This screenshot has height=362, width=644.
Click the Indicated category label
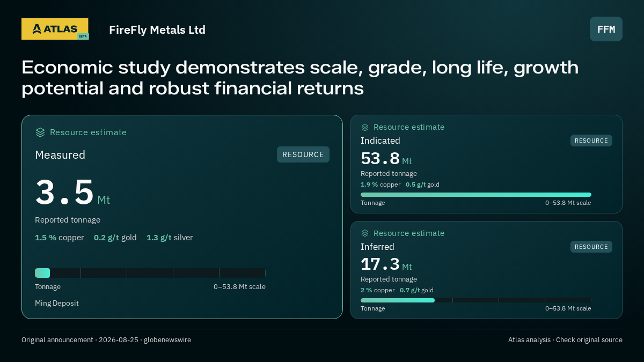380,141
